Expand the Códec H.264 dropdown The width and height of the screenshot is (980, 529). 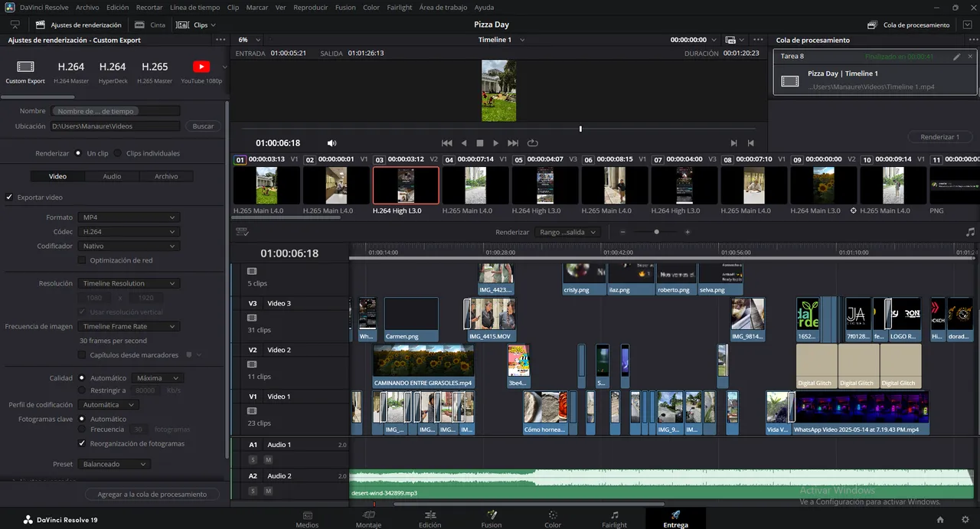[129, 231]
